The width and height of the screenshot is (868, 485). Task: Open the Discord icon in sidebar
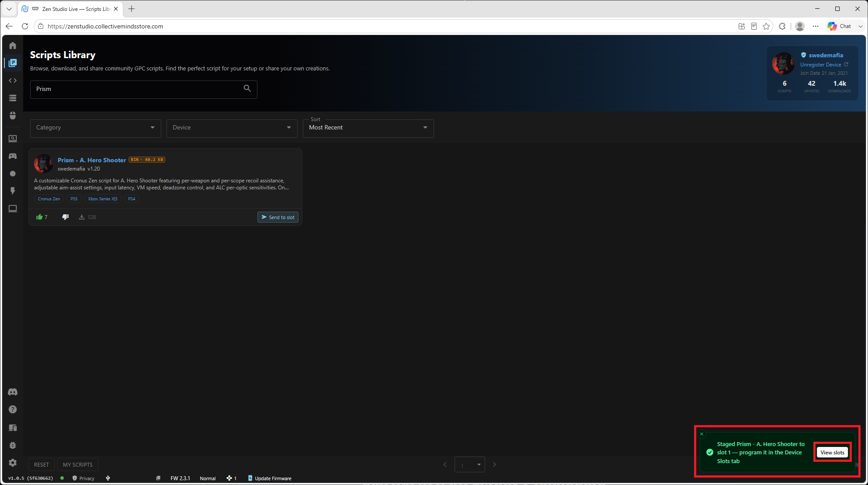coord(13,392)
